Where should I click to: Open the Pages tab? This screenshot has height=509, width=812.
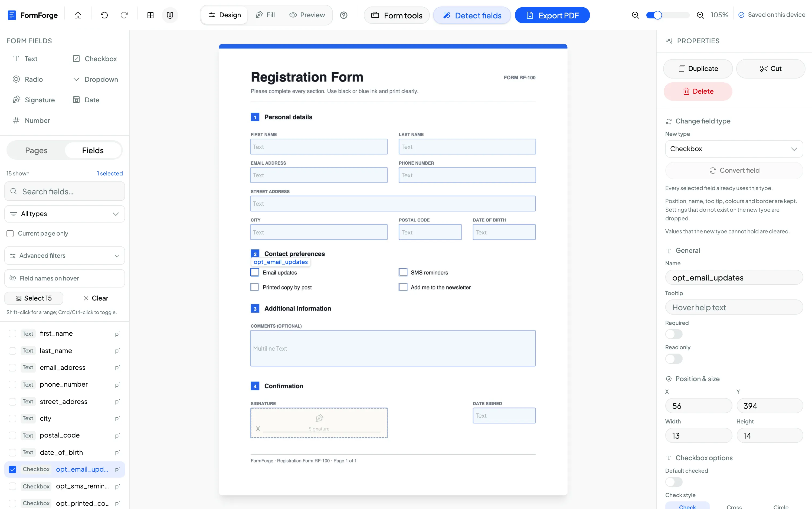tap(36, 151)
